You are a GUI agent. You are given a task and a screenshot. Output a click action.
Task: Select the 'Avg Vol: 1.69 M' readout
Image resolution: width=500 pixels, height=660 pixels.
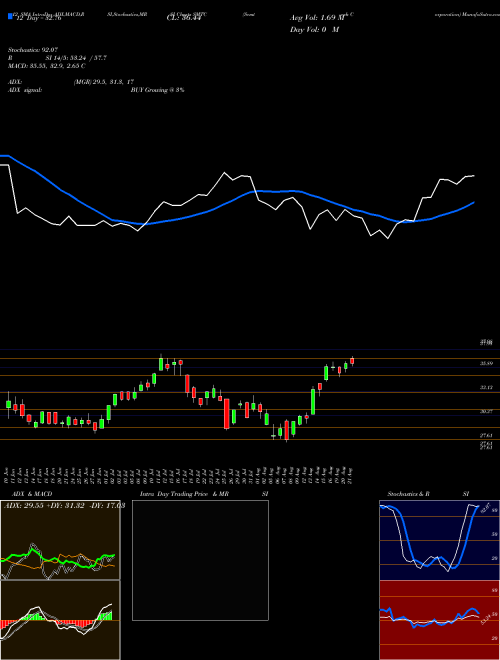[317, 18]
